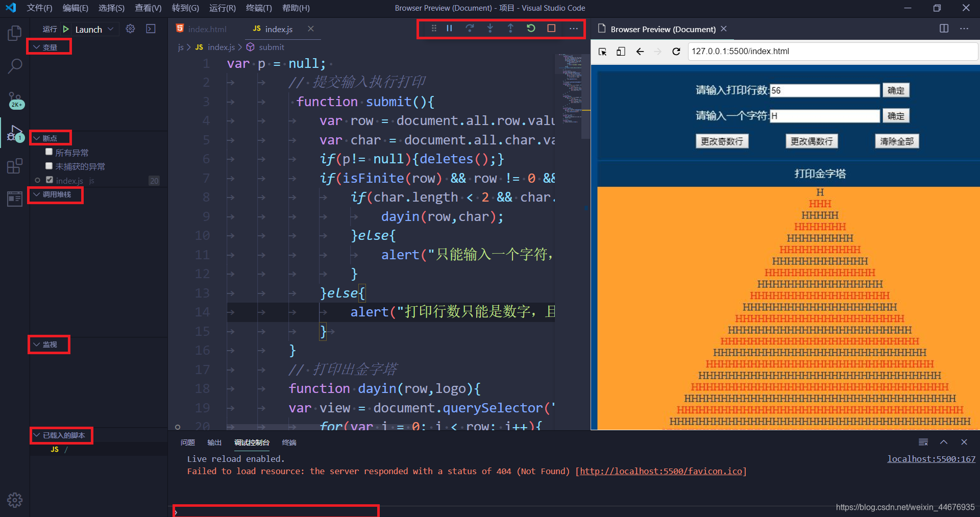Viewport: 980px width, 517px height.
Task: Open editor more actions menu
Action: coord(964,29)
